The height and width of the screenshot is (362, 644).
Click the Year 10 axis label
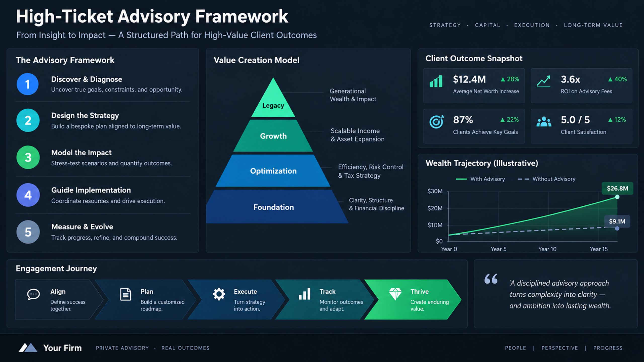547,249
